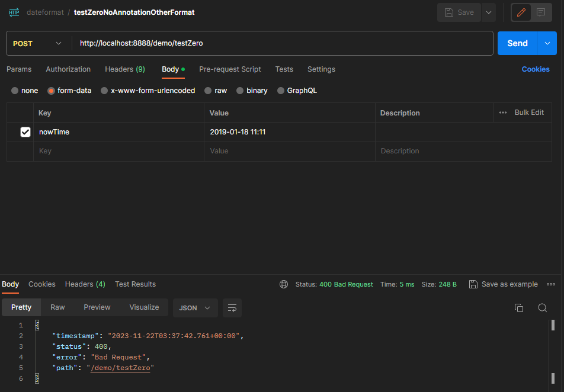The height and width of the screenshot is (392, 564).
Task: Choose the x-www-form-urlencoded radio option
Action: 104,91
